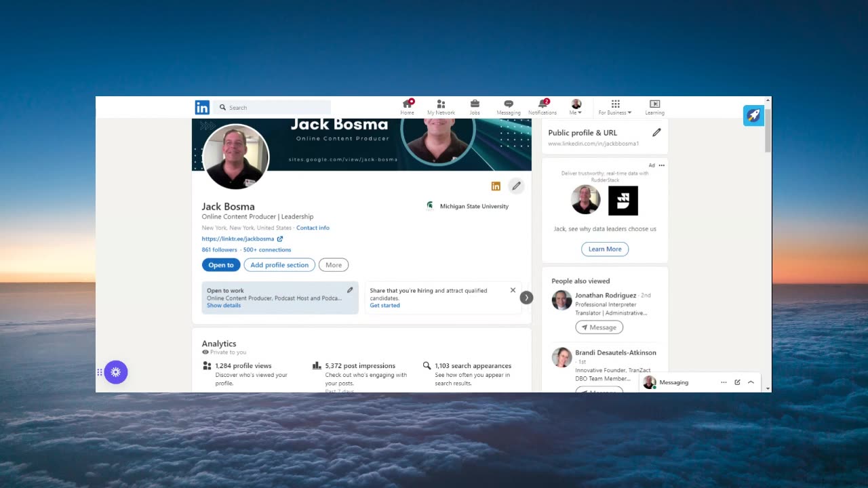View 861 followers link
This screenshot has width=868, height=488.
(219, 249)
